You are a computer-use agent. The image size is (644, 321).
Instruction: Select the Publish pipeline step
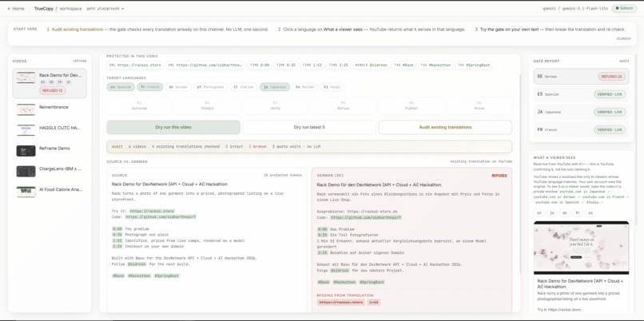(x=411, y=106)
